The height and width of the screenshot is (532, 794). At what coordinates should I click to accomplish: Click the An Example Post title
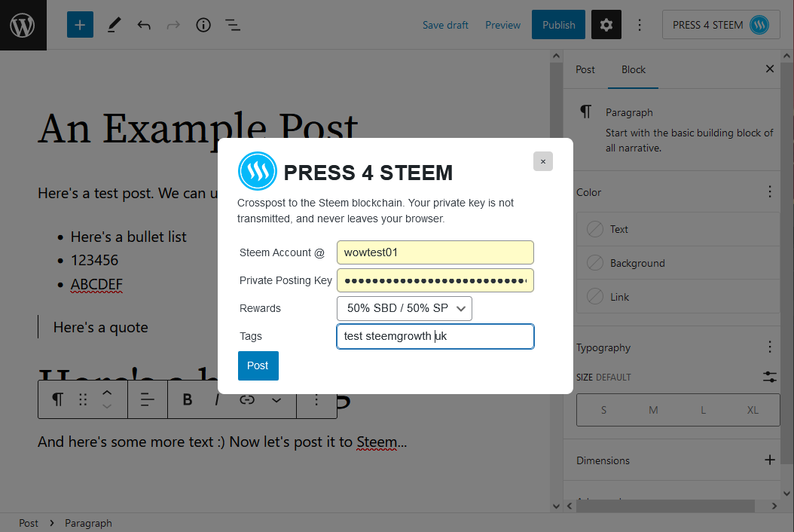coord(198,128)
